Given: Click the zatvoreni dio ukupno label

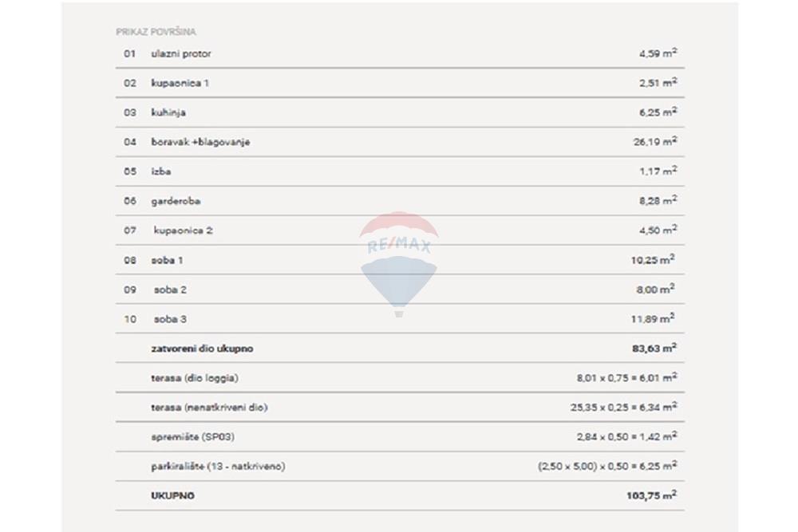Looking at the screenshot, I should pyautogui.click(x=202, y=349).
